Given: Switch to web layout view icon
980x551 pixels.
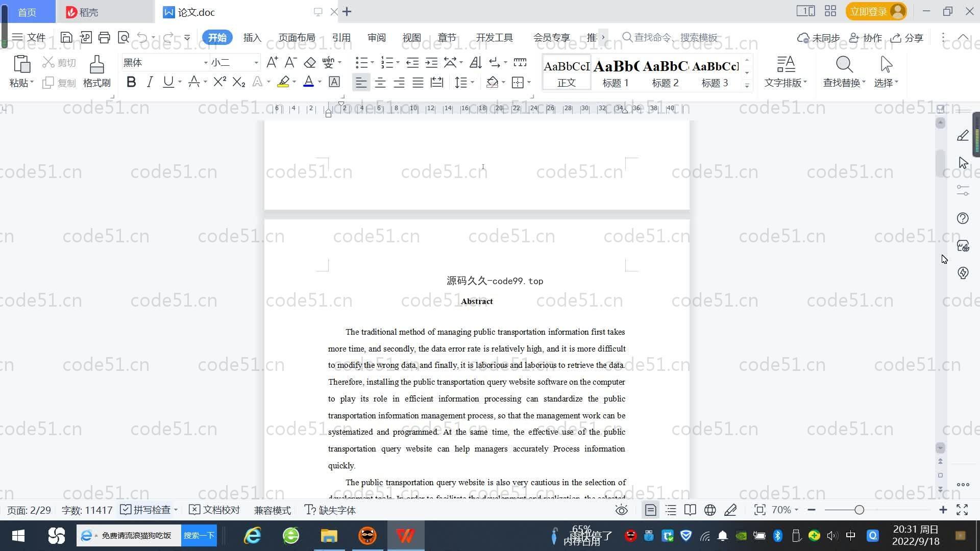Looking at the screenshot, I should point(710,510).
